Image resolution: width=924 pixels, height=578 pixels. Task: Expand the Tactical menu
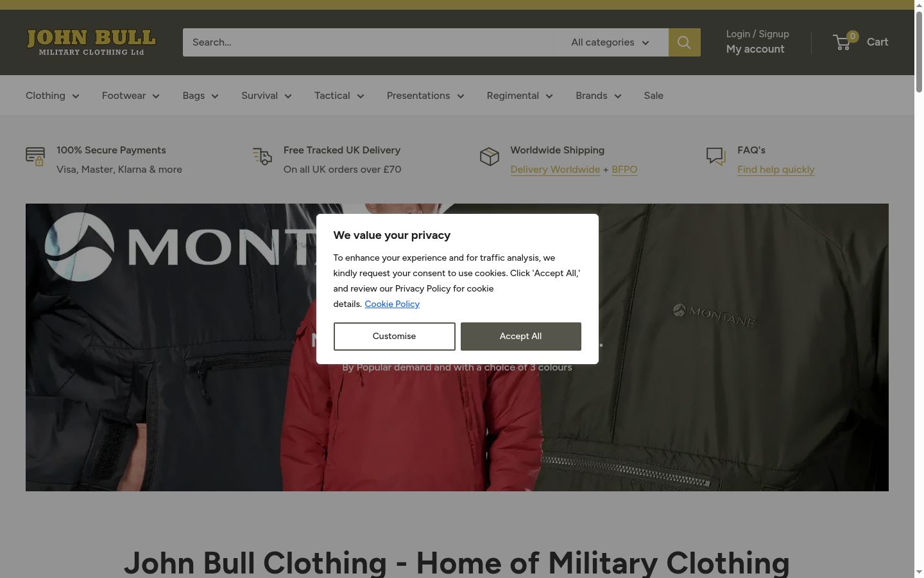click(x=339, y=96)
